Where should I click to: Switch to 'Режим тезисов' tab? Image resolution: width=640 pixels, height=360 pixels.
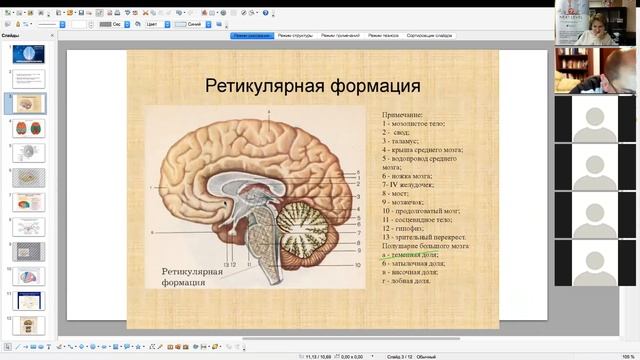click(x=383, y=36)
